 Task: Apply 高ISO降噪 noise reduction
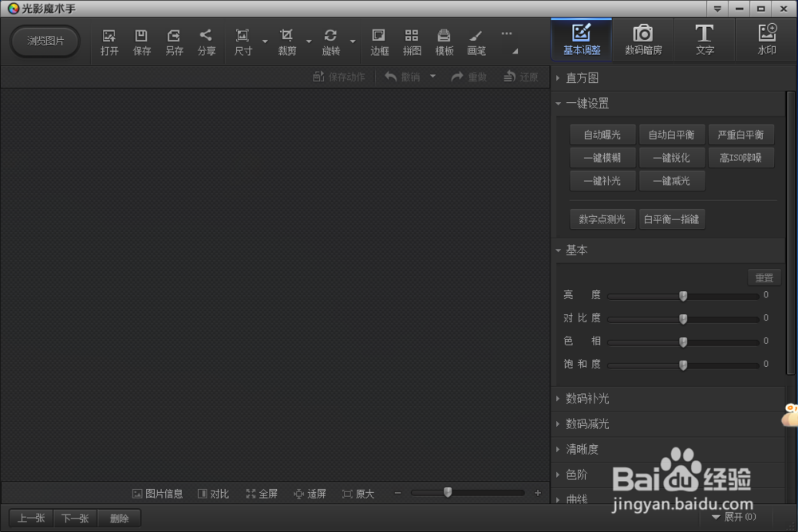click(x=741, y=158)
